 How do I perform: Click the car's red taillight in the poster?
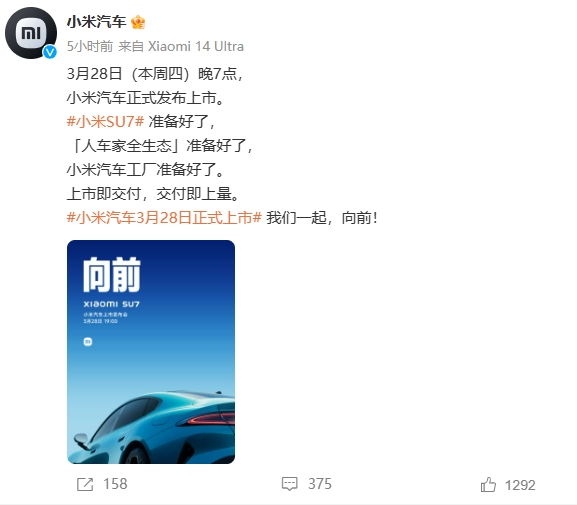[212, 419]
